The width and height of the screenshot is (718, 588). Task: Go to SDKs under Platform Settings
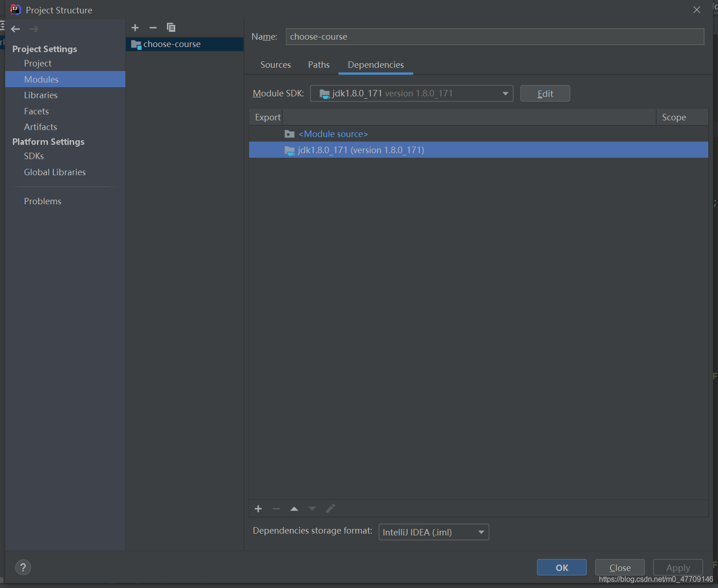pyautogui.click(x=34, y=156)
